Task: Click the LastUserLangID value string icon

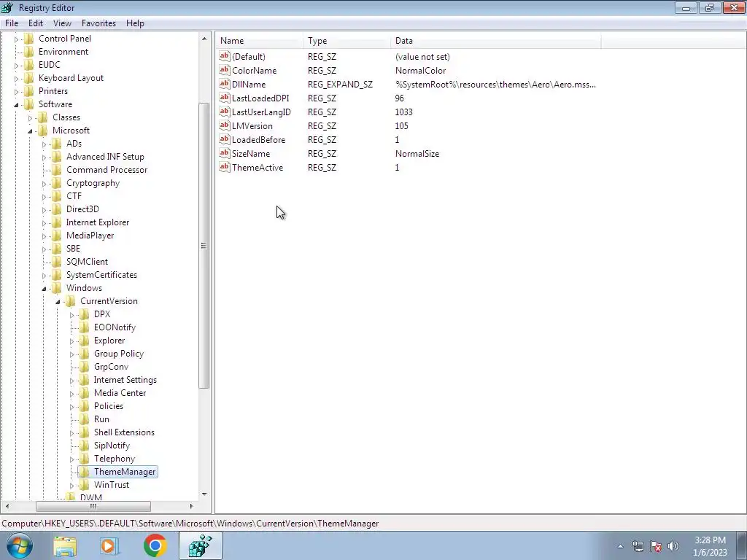Action: (x=225, y=112)
